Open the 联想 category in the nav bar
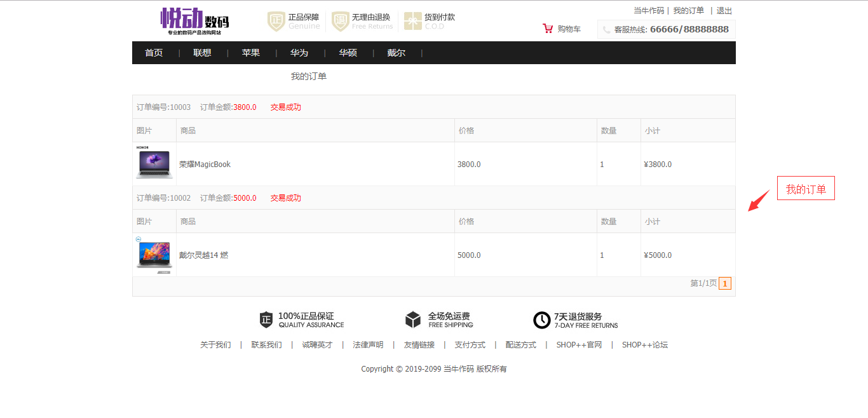 point(202,53)
